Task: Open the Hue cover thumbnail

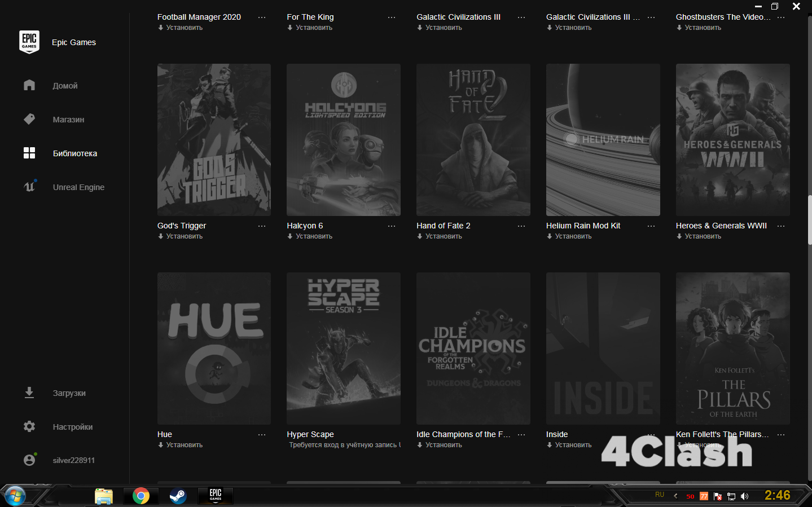Action: pyautogui.click(x=214, y=349)
